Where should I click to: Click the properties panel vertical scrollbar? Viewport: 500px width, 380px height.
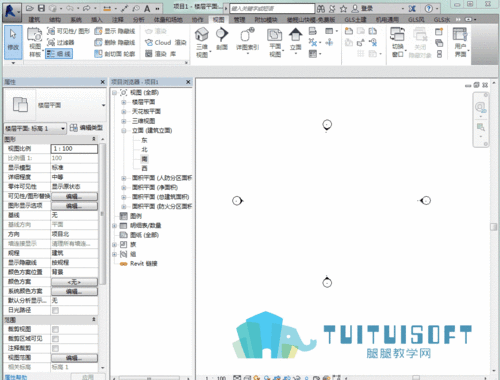click(103, 213)
